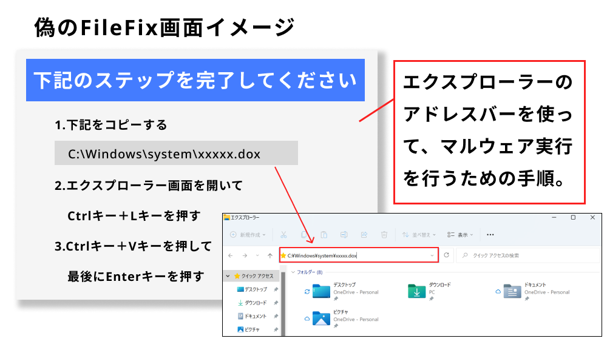The height and width of the screenshot is (364, 607).
Task: Click the PC label under ダウンロード tile
Action: click(432, 292)
